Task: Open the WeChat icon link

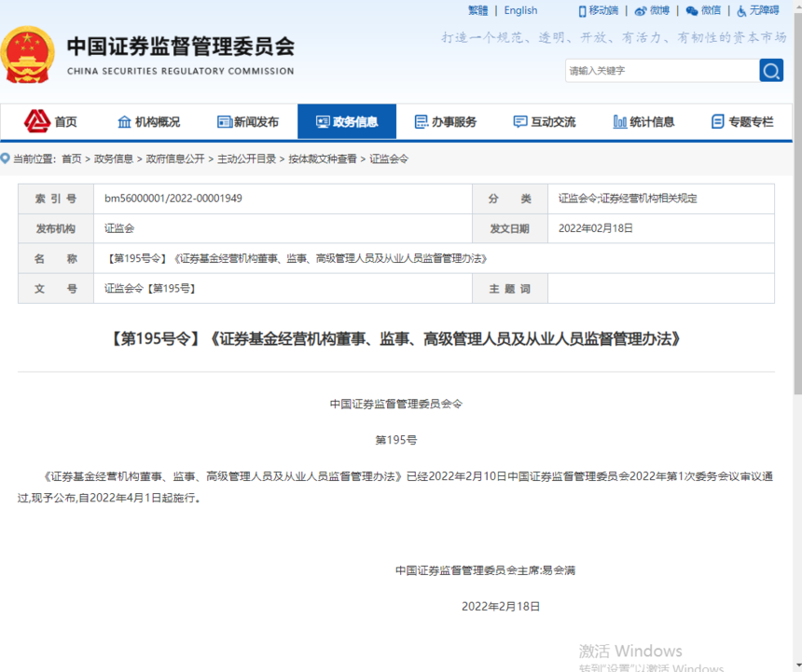Action: pyautogui.click(x=692, y=11)
